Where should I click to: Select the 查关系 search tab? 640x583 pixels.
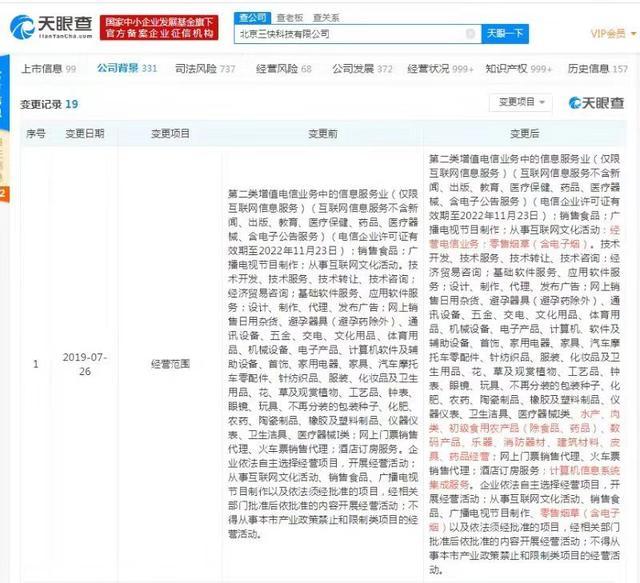click(x=326, y=18)
